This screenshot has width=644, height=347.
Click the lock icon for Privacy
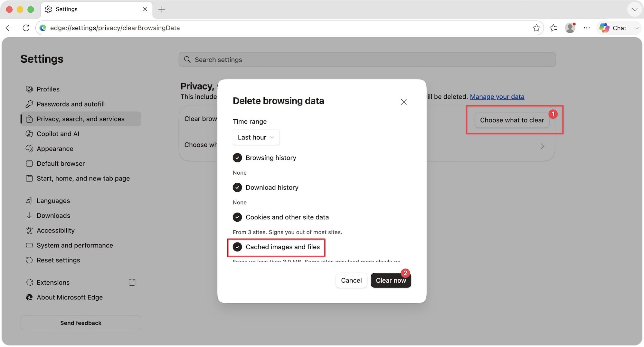(x=29, y=119)
